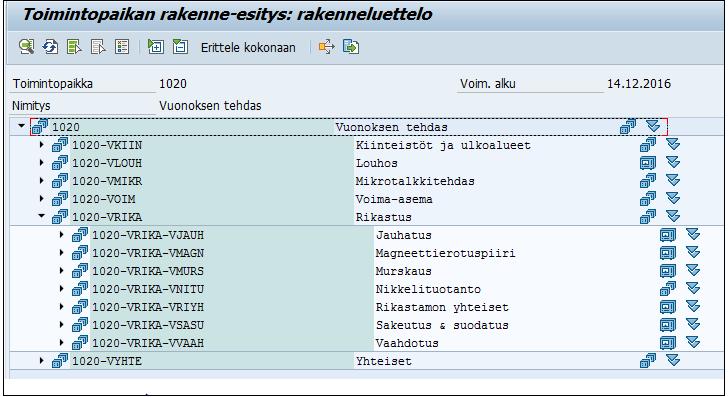Collapse the 1020-VRIKA node
Viewport: 728px width, 397px height.
42,216
